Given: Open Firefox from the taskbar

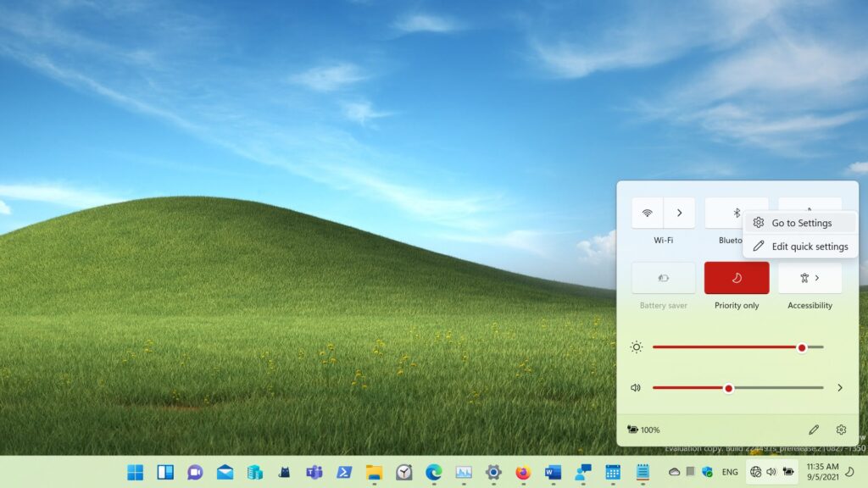Looking at the screenshot, I should click(523, 472).
